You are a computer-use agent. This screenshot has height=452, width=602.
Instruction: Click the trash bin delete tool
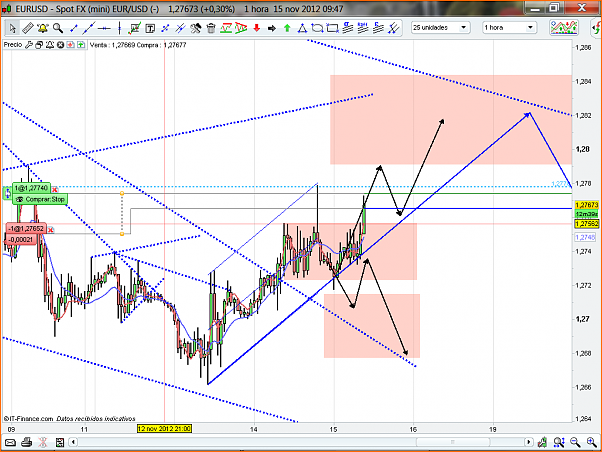click(211, 28)
